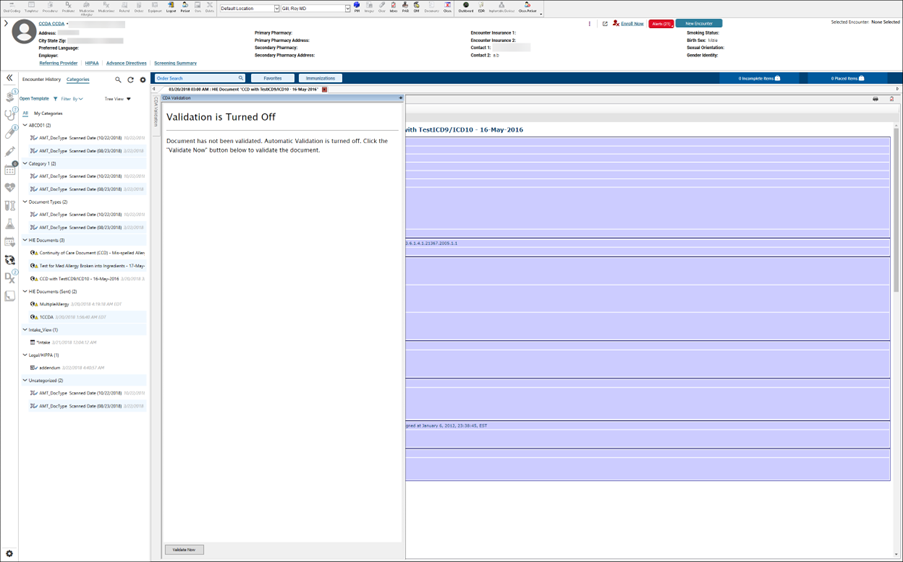903x562 pixels.
Task: Click the 0 Placed Items button
Action: click(x=847, y=78)
